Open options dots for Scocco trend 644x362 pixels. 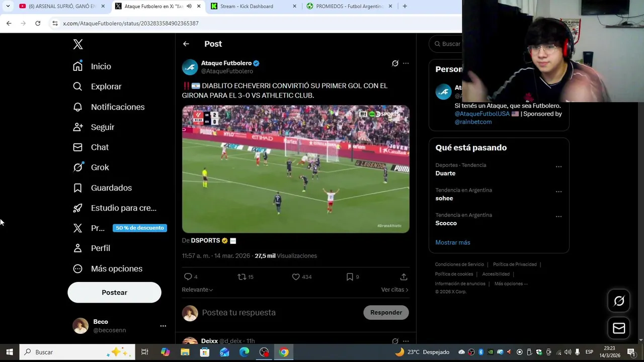558,216
